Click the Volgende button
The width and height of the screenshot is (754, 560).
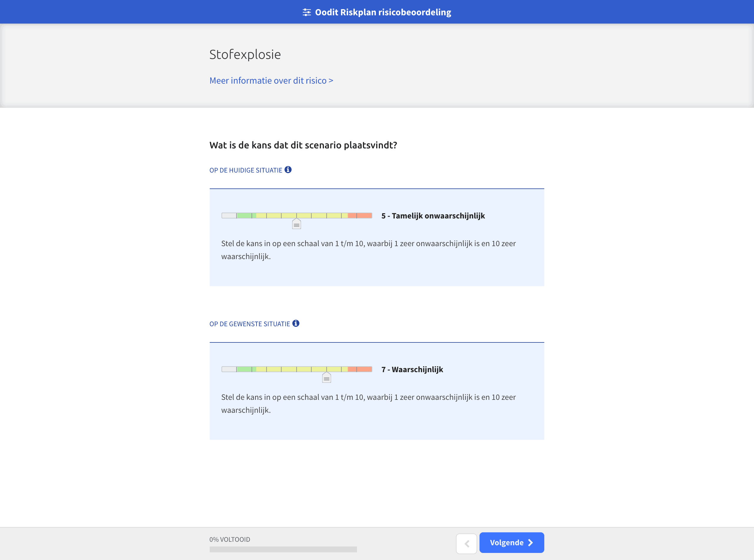(511, 543)
